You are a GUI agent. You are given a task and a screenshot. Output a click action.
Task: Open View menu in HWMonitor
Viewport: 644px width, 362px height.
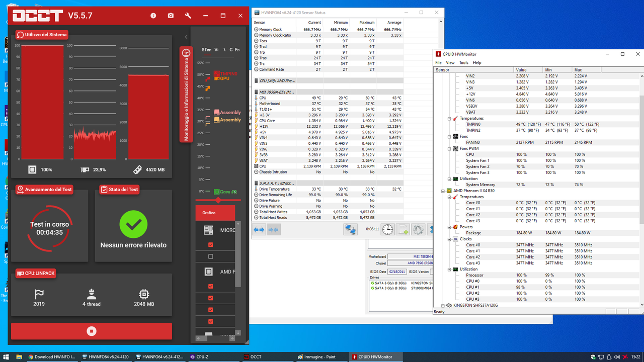click(450, 63)
